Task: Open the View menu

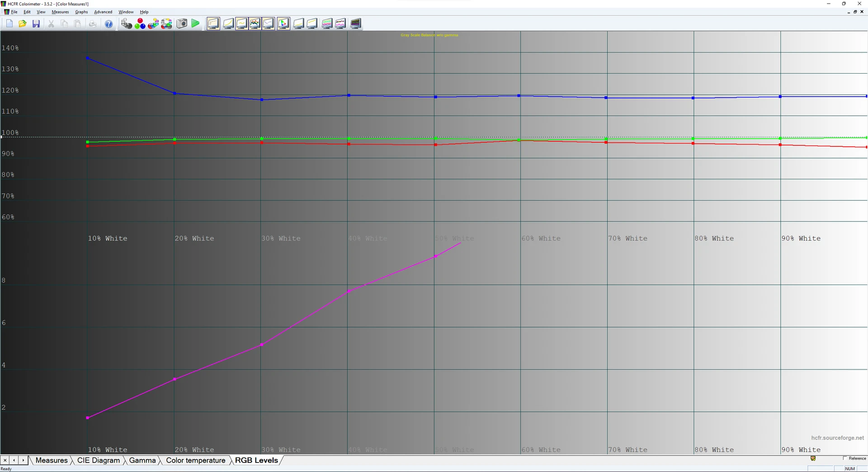Action: coord(41,12)
